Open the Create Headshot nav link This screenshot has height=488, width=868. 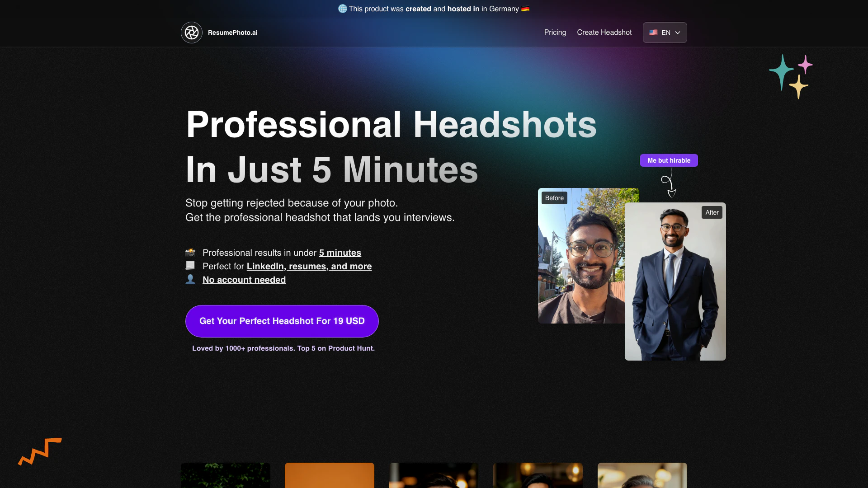tap(604, 33)
